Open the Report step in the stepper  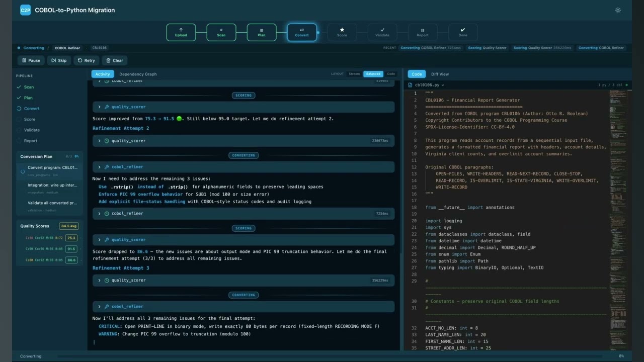pyautogui.click(x=423, y=32)
